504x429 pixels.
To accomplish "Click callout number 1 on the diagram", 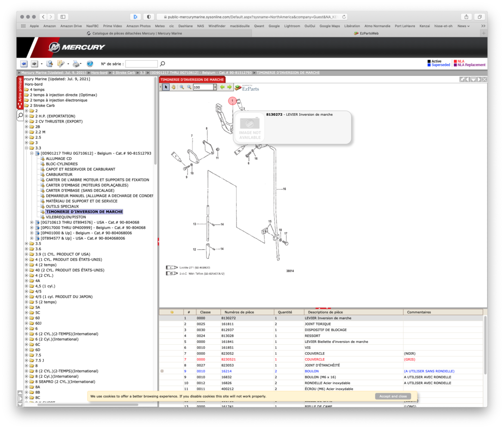I will [232, 101].
